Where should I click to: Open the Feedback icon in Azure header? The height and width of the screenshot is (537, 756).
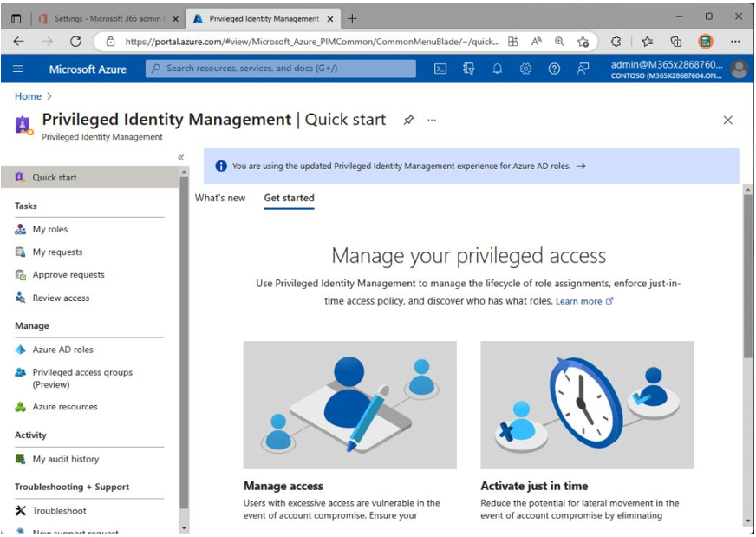pos(583,69)
